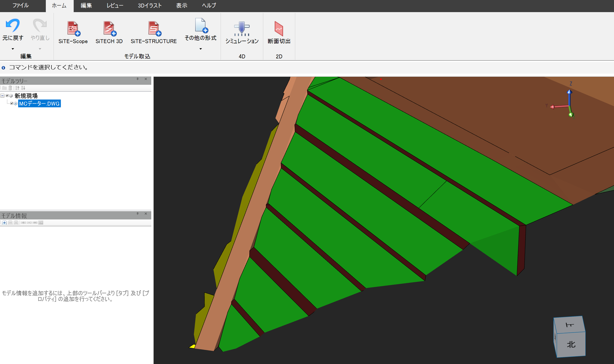Open the やり直し dropdown arrow
Image resolution: width=614 pixels, height=364 pixels.
coord(40,49)
